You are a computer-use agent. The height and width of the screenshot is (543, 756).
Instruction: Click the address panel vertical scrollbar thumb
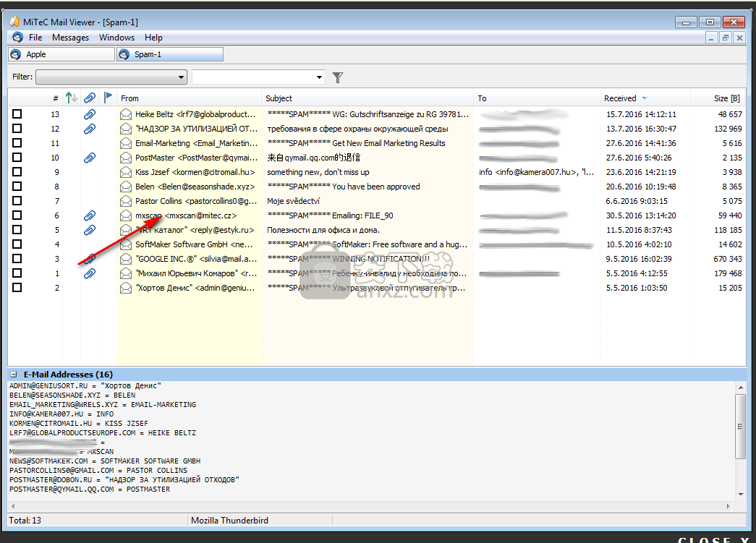(x=740, y=427)
